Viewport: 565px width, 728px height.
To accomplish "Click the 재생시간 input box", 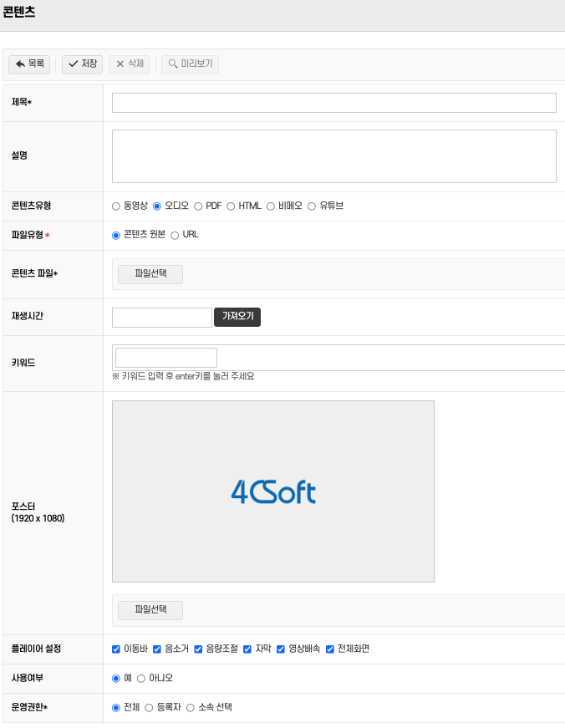I will click(162, 318).
